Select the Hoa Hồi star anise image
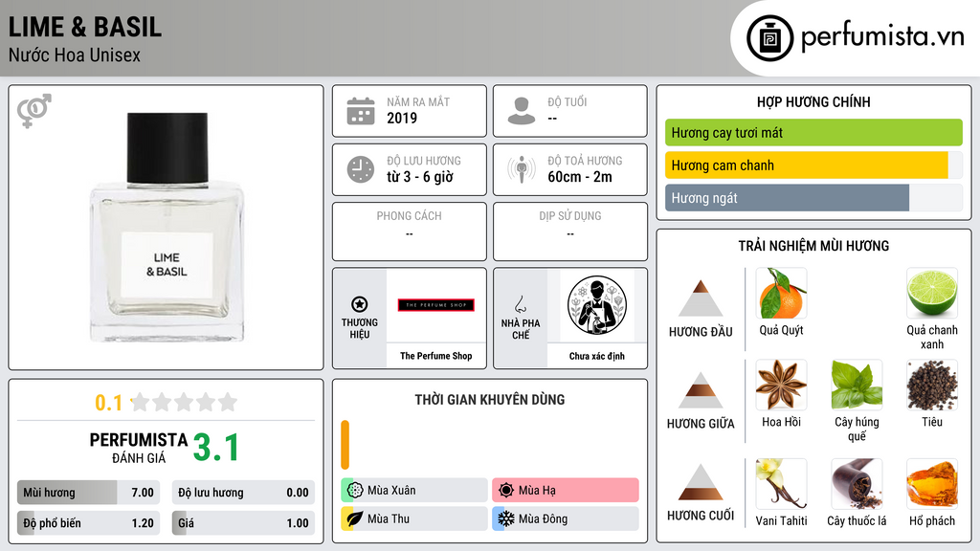The width and height of the screenshot is (980, 551). [781, 386]
